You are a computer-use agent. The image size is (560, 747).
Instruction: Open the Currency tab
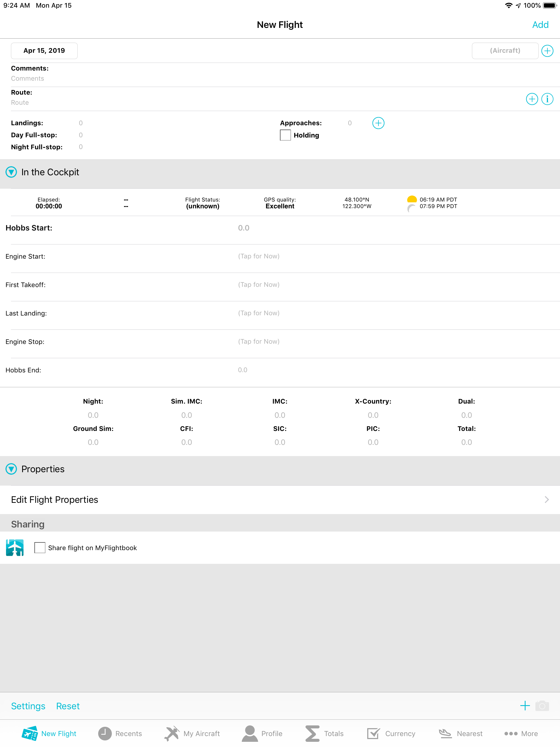391,733
